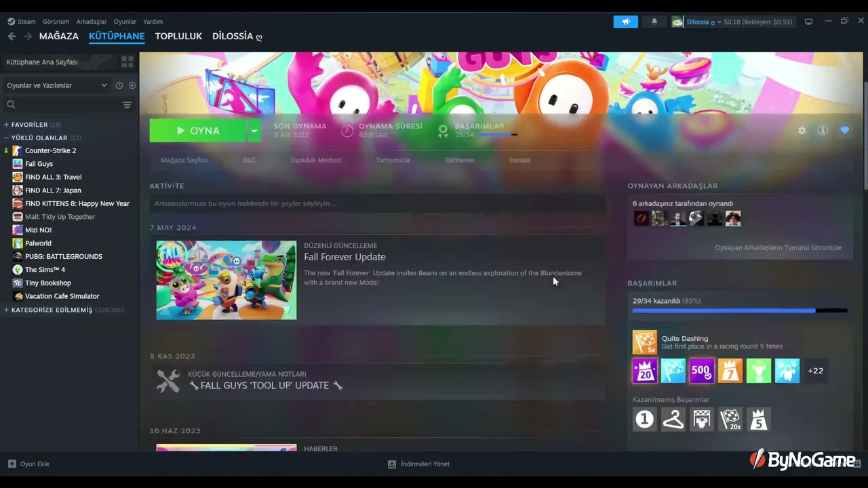Open the Yardım menu
Screen dimensions: 868x488
pyautogui.click(x=153, y=22)
